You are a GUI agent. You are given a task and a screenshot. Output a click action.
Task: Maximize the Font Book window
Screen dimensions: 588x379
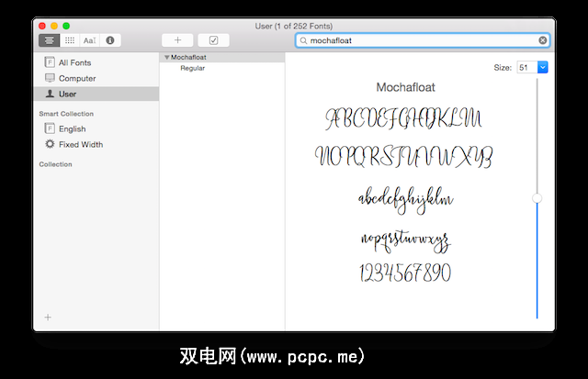tap(66, 26)
